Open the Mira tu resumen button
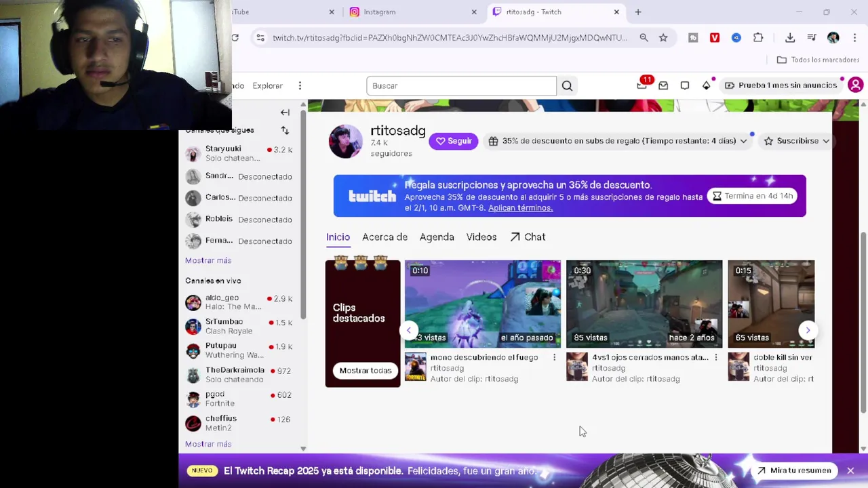Screen dimensions: 868x488 tap(794, 470)
